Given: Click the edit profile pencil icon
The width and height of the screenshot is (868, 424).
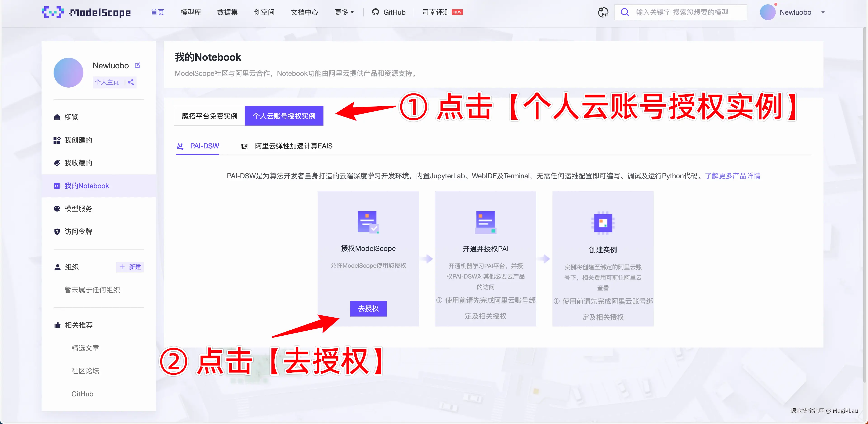Looking at the screenshot, I should pos(137,65).
